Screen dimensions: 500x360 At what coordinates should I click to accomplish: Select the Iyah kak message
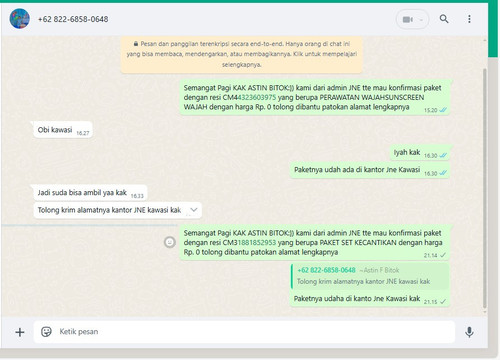(421, 153)
